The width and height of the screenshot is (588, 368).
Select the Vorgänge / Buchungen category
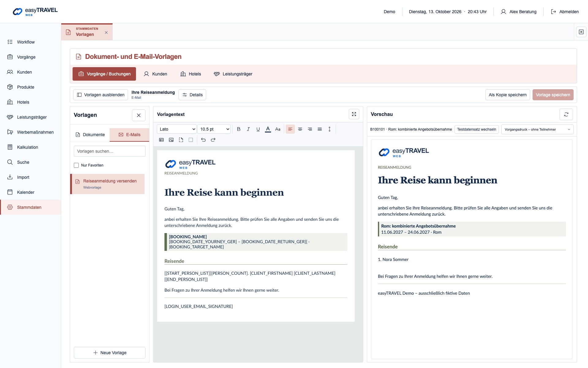click(x=104, y=74)
